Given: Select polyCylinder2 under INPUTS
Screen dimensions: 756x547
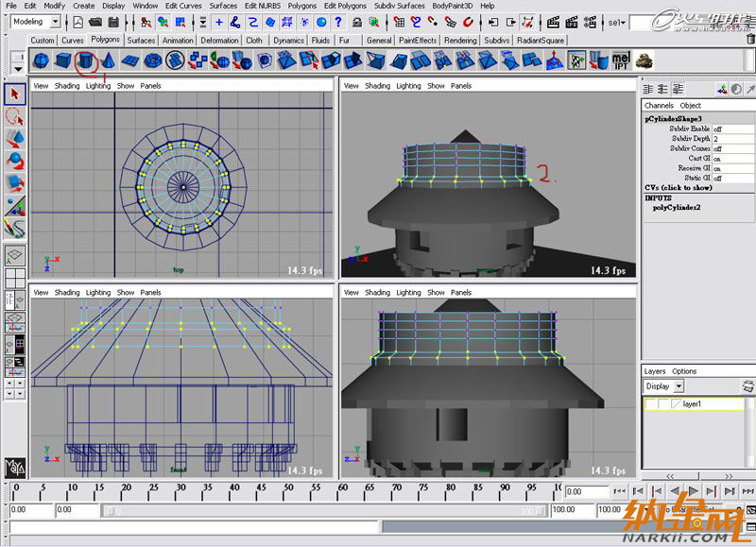Looking at the screenshot, I should tap(679, 207).
